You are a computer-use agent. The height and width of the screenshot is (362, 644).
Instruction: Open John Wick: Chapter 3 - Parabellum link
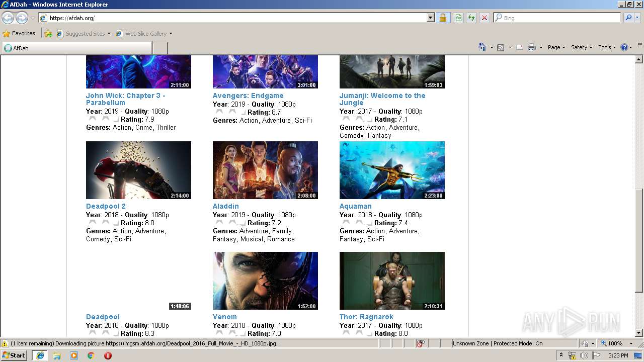(125, 99)
